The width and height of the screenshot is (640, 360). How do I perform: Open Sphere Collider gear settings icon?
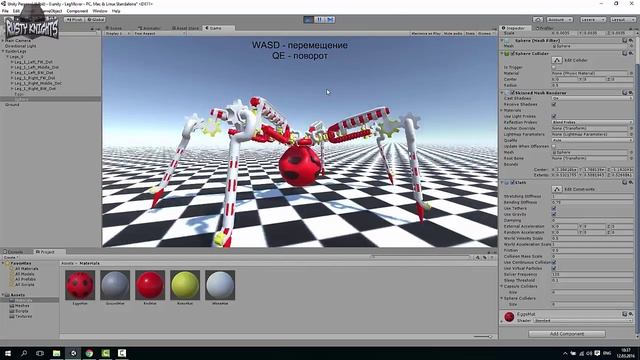(631, 53)
